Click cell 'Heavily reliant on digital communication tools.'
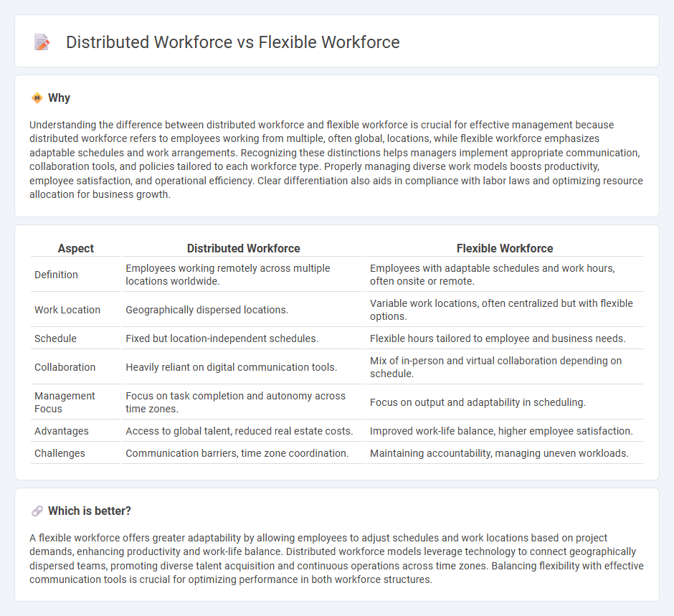Viewport: 674px width, 616px height. 243,367
